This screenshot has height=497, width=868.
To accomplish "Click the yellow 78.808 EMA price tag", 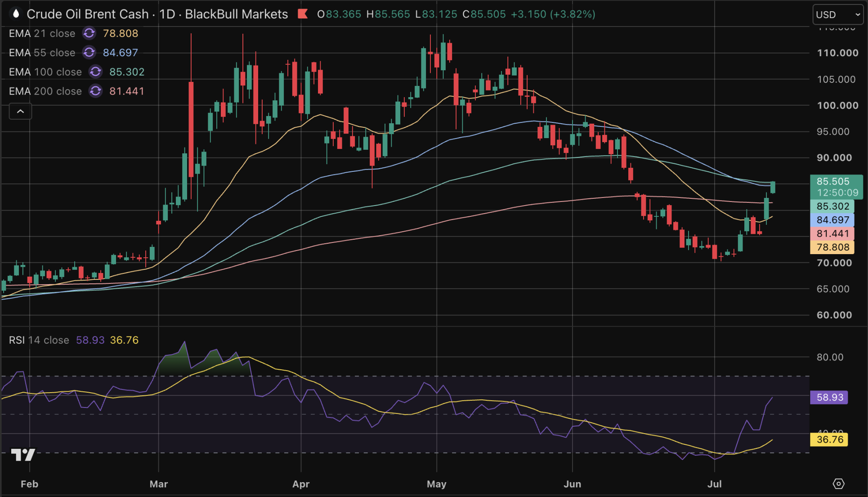I will point(832,247).
